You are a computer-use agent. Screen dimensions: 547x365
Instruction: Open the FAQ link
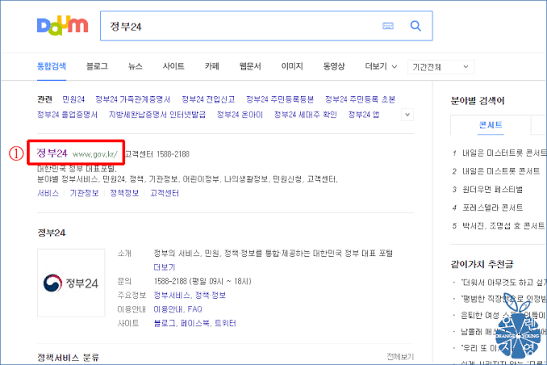pos(195,309)
